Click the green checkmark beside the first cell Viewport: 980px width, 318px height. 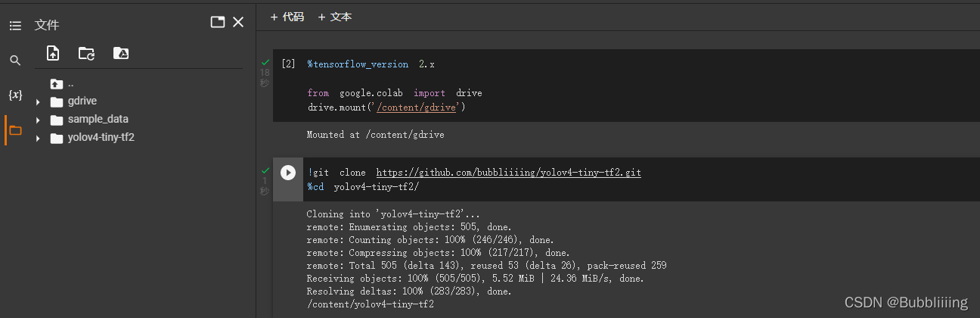coord(265,62)
